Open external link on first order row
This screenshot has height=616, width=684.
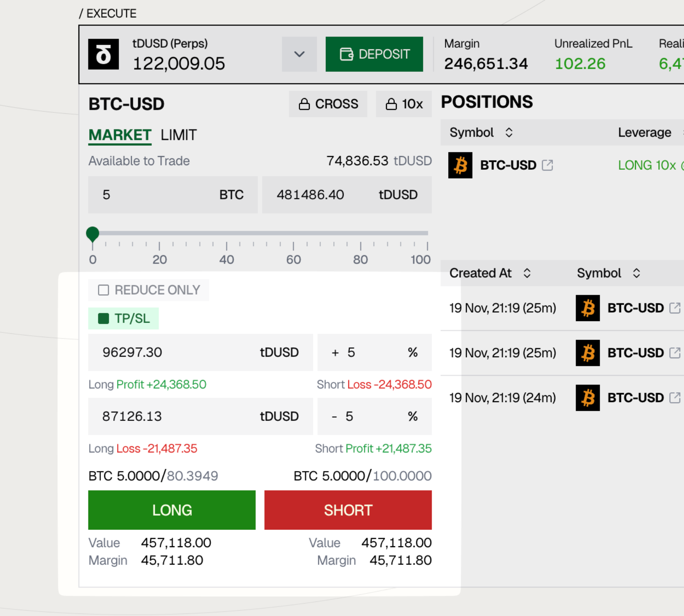point(675,308)
